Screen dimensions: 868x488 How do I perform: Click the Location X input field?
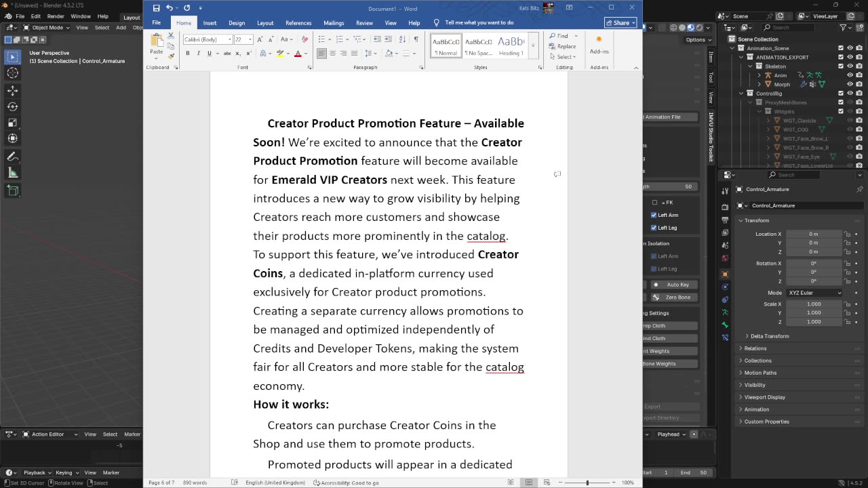click(813, 234)
